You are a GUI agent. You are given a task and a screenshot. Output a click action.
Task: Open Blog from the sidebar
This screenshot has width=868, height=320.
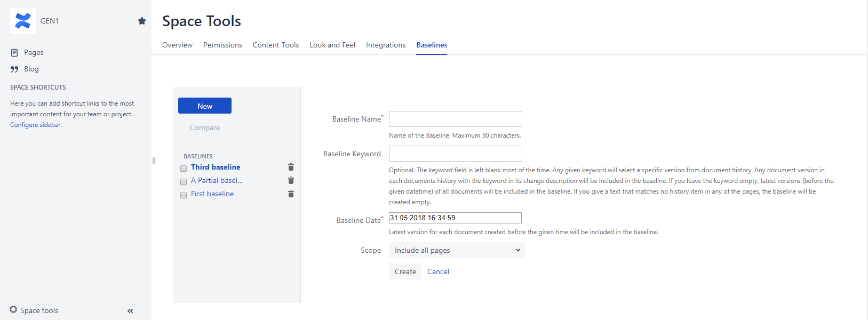point(31,69)
